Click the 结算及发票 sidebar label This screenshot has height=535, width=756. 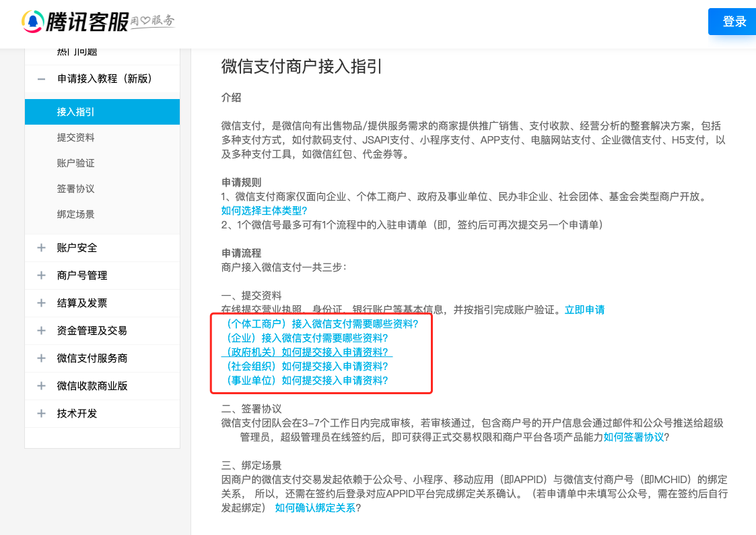point(82,303)
